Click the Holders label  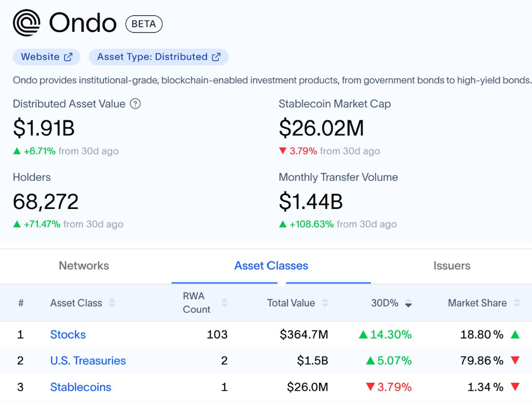click(x=32, y=177)
